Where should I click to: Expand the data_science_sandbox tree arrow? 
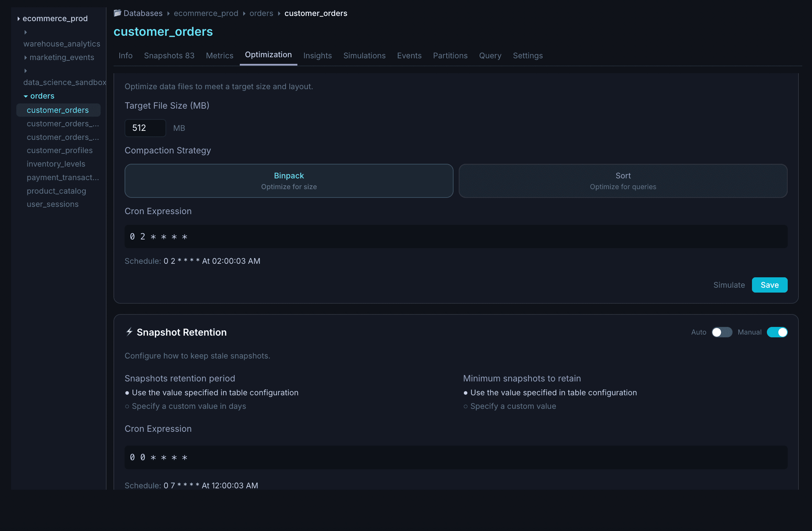click(26, 71)
